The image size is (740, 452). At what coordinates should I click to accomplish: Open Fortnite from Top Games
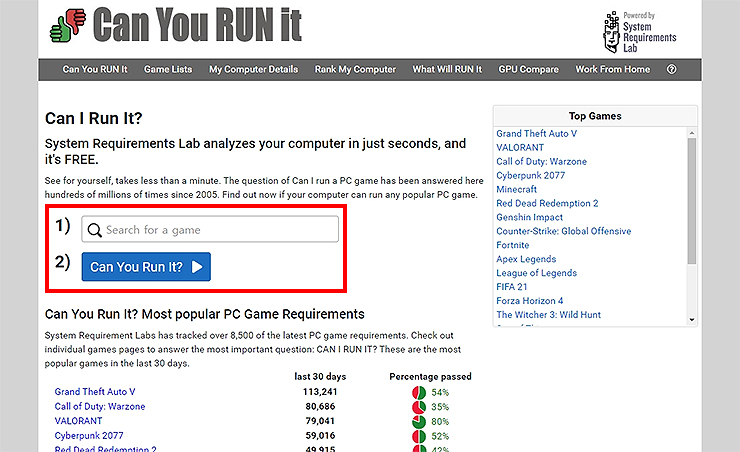(513, 245)
